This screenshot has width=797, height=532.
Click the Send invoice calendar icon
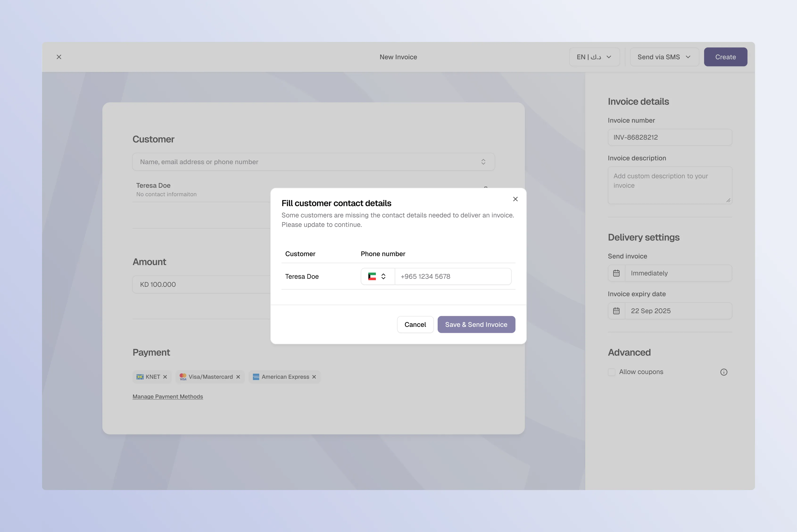(x=616, y=273)
